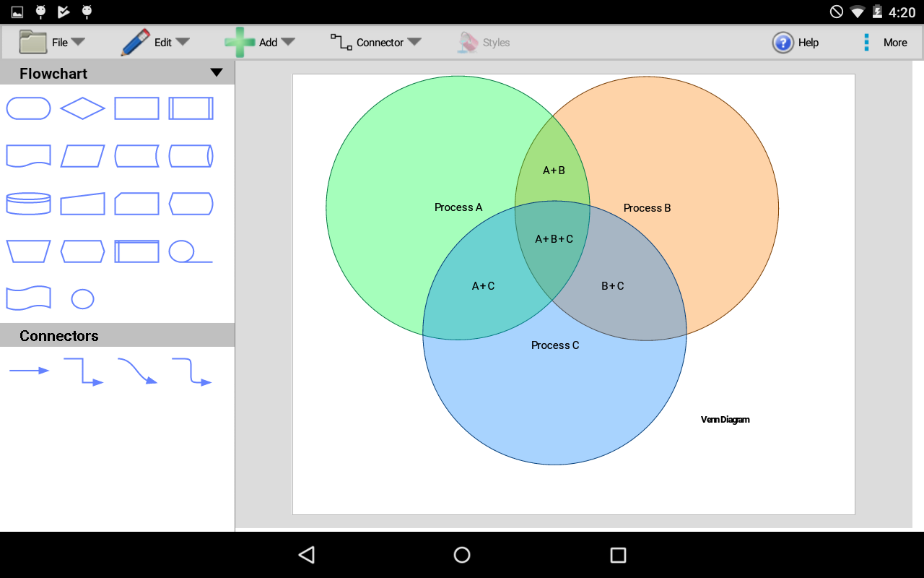Select the manual input slanted-top shape

click(x=82, y=204)
